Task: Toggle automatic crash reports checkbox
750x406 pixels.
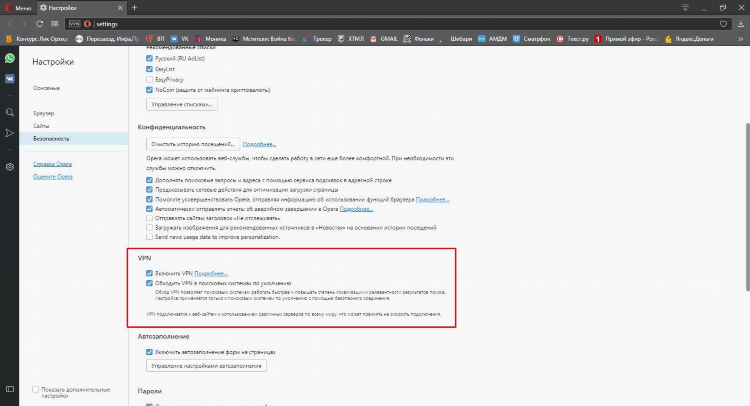Action: (x=149, y=209)
